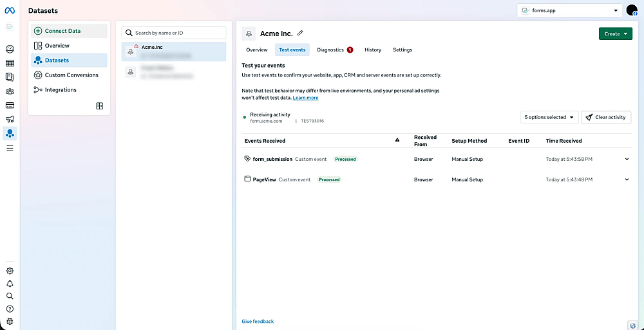Open the All tools hamburger menu
Screen dimensions: 644x330
10,148
